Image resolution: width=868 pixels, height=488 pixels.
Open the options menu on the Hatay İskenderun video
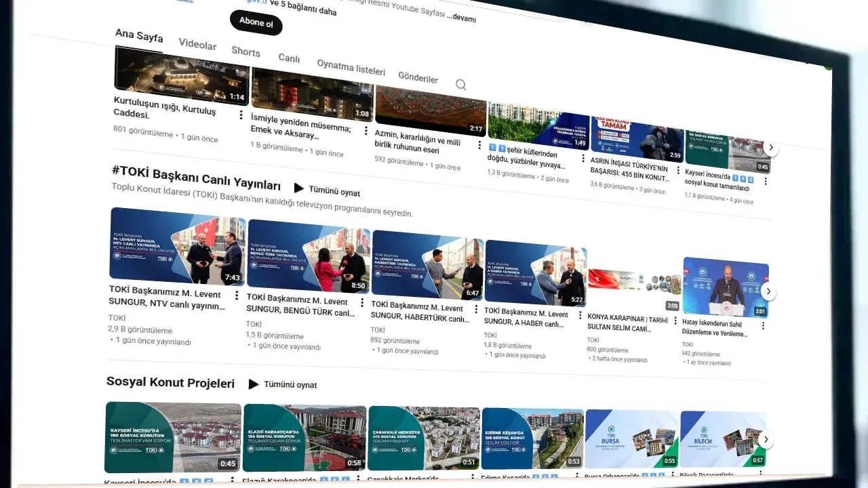click(x=765, y=325)
